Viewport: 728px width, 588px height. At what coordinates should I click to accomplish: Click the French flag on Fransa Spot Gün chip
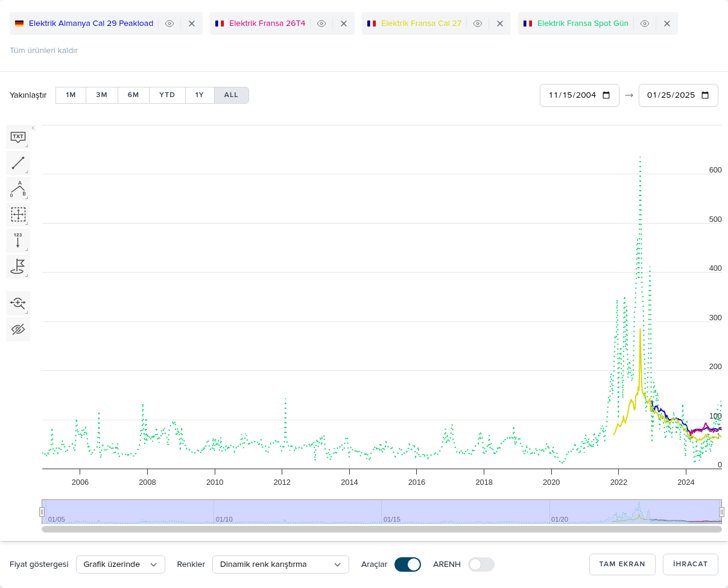[x=528, y=24]
